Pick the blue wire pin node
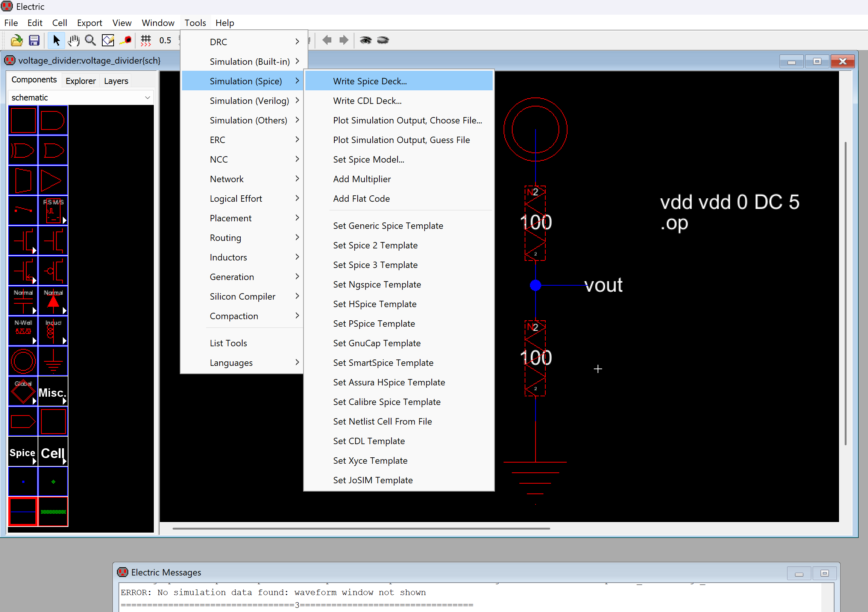 [x=23, y=481]
